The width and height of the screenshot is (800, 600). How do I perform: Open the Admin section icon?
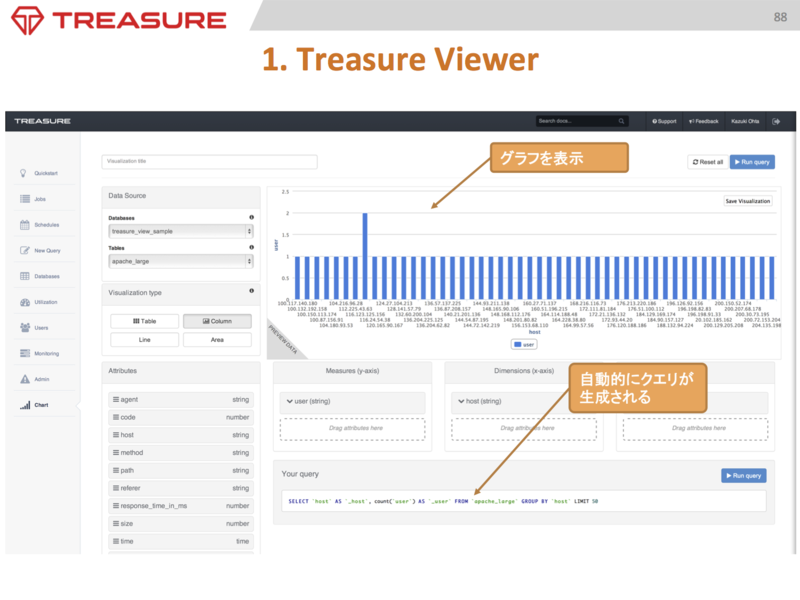[x=40, y=378]
